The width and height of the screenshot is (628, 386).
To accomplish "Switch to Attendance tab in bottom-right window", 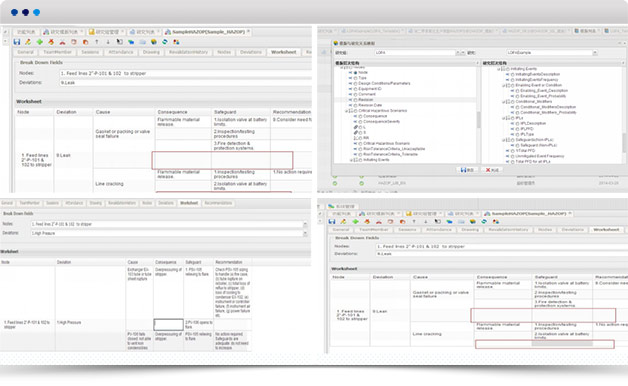I will click(439, 230).
